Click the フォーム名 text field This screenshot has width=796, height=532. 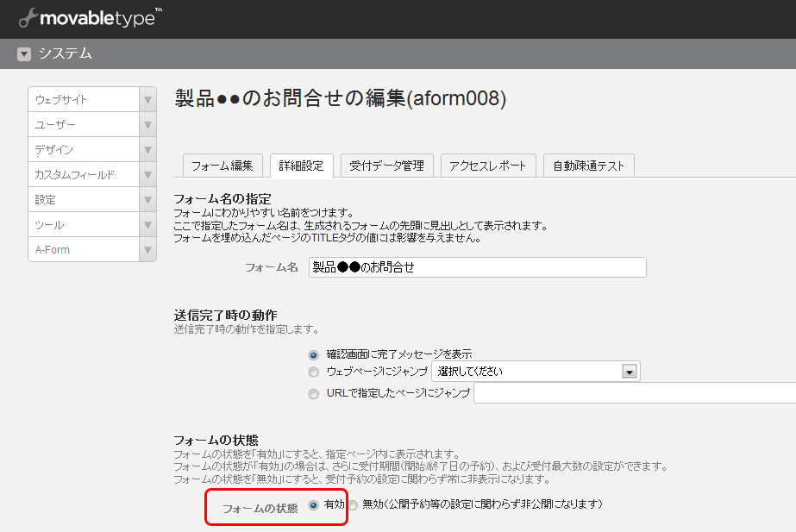477,267
